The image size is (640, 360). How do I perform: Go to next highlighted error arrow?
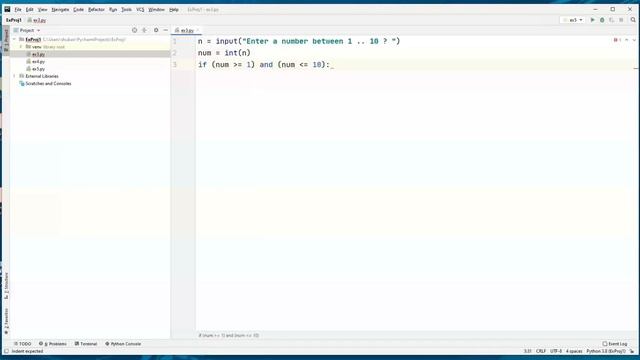[x=634, y=40]
